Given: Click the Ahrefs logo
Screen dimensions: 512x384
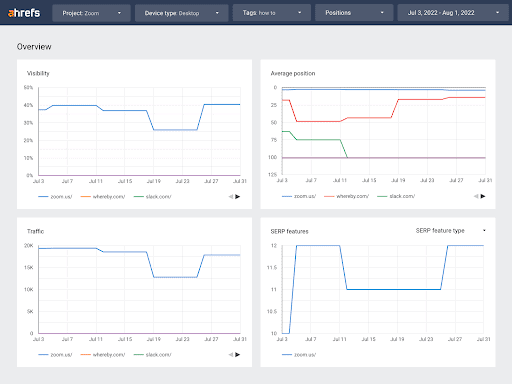Looking at the screenshot, I should [24, 13].
